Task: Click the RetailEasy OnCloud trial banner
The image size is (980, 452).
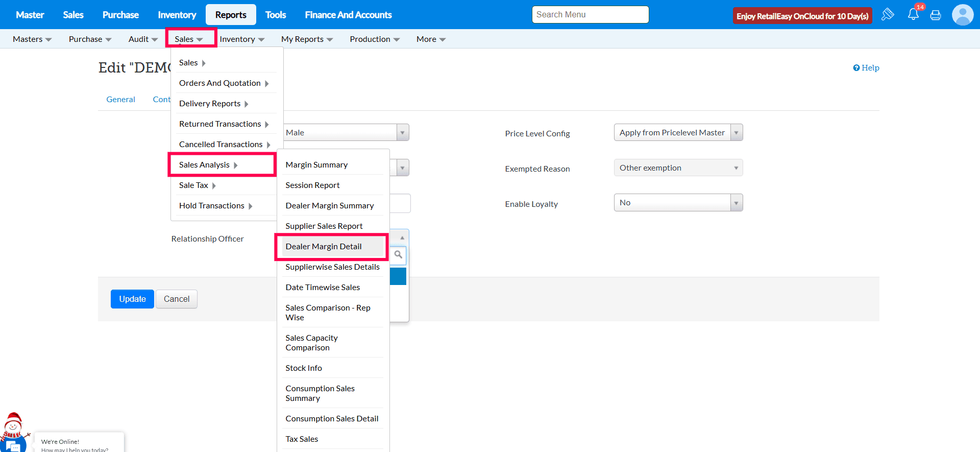Action: [x=802, y=16]
